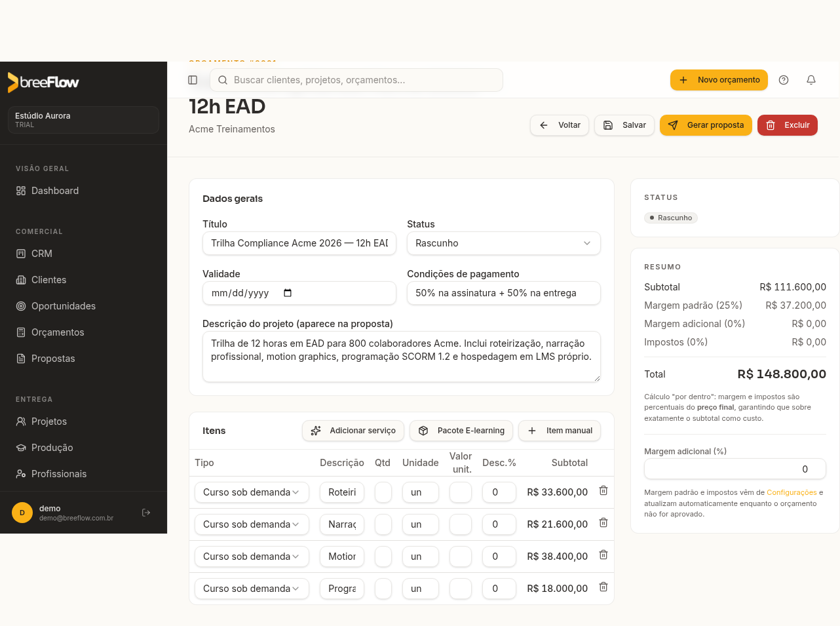Save the budget with Salvar
The height and width of the screenshot is (626, 840).
click(624, 125)
